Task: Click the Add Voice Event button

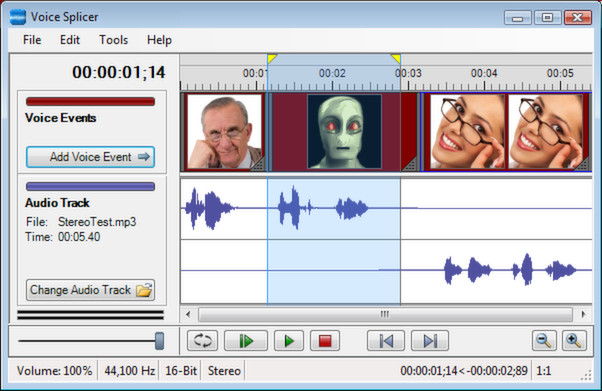Action: (x=91, y=157)
